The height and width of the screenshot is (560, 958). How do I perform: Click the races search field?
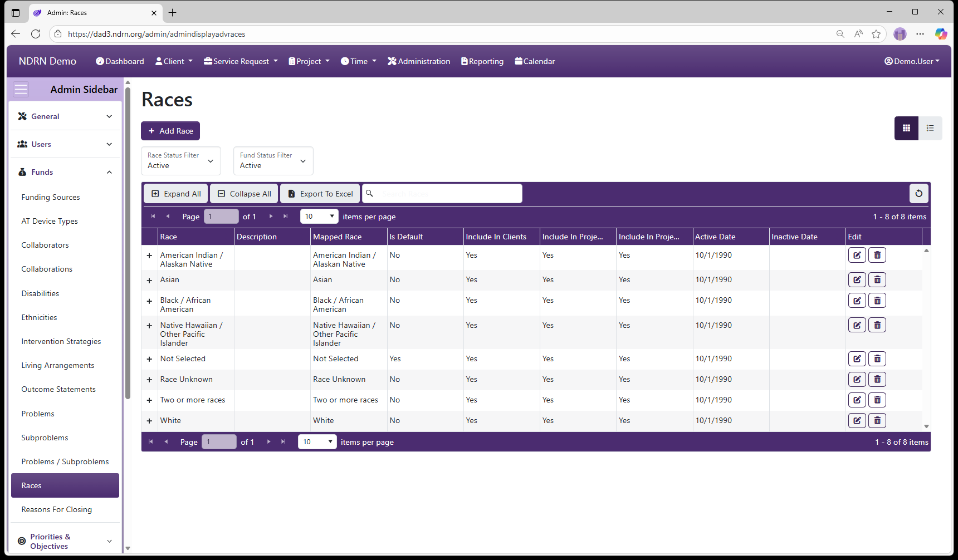(x=442, y=194)
